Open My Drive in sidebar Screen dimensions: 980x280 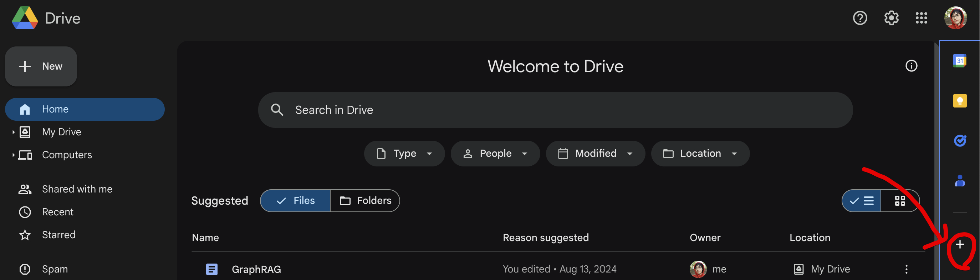(x=61, y=132)
